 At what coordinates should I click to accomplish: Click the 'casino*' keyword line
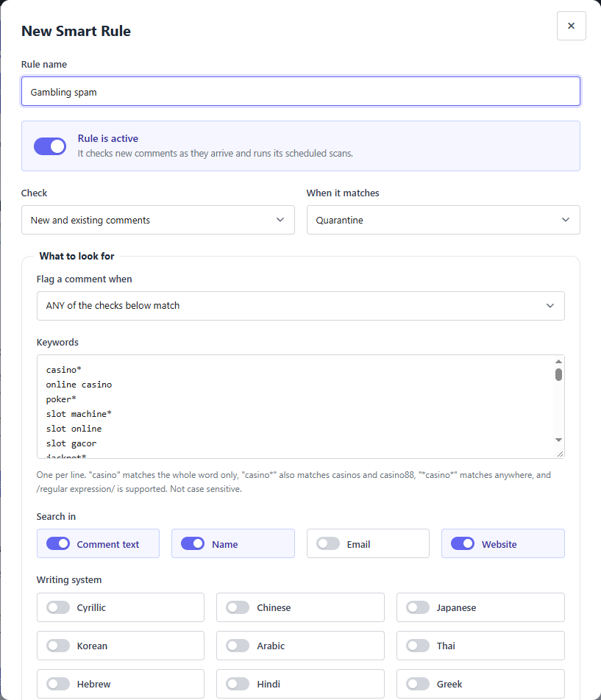click(63, 370)
